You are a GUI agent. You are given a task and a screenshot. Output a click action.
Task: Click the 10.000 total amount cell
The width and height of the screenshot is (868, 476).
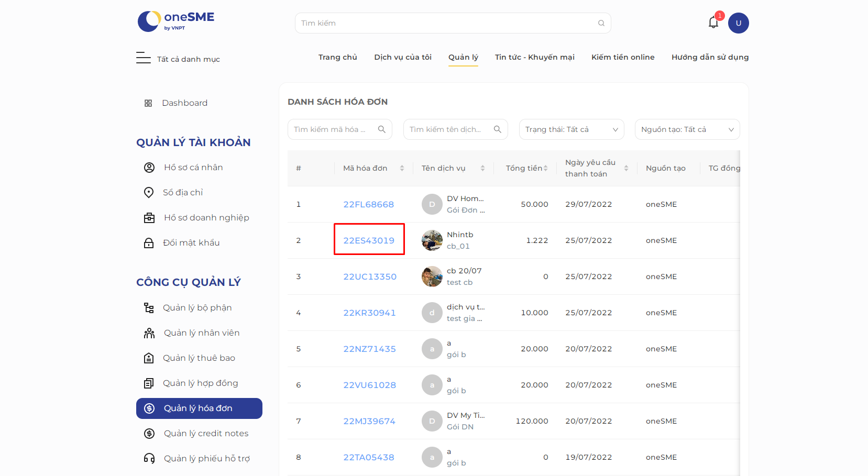(535, 313)
